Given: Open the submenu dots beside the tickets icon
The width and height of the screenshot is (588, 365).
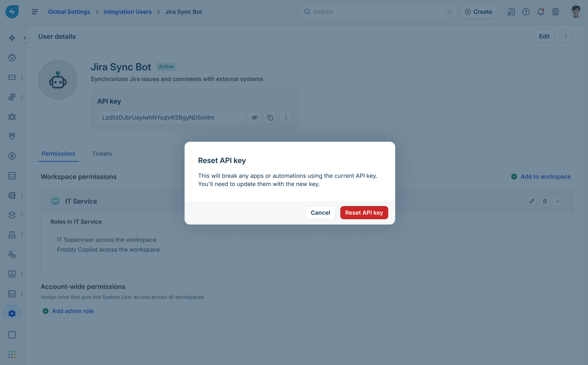Looking at the screenshot, I should point(22,77).
